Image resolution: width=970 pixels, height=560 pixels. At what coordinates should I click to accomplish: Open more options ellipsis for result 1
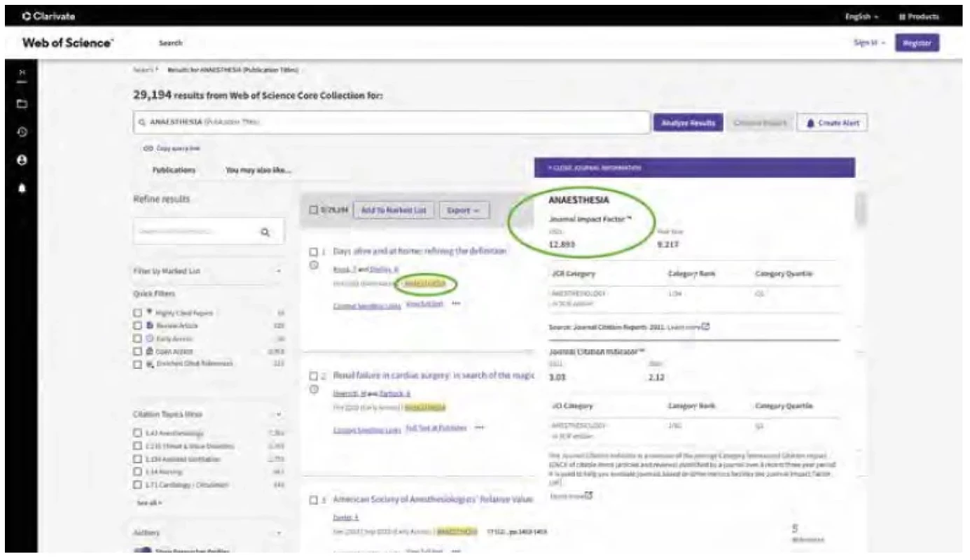click(457, 304)
